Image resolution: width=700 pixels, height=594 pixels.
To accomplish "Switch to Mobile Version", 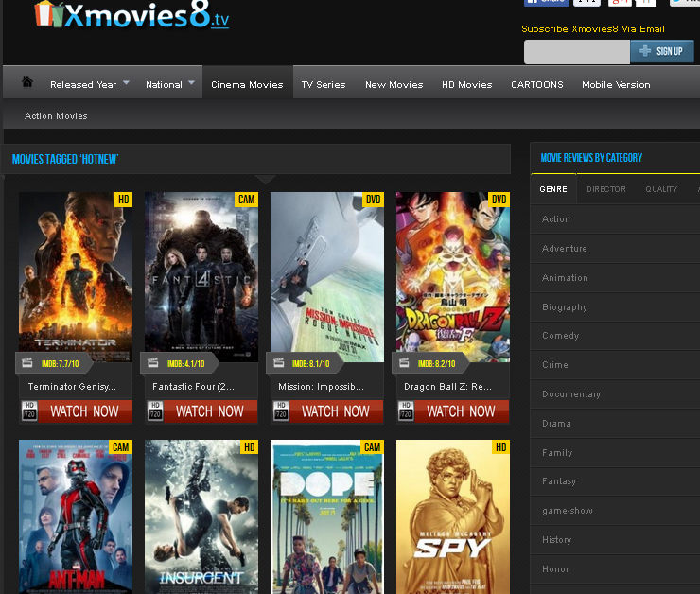I will (616, 85).
